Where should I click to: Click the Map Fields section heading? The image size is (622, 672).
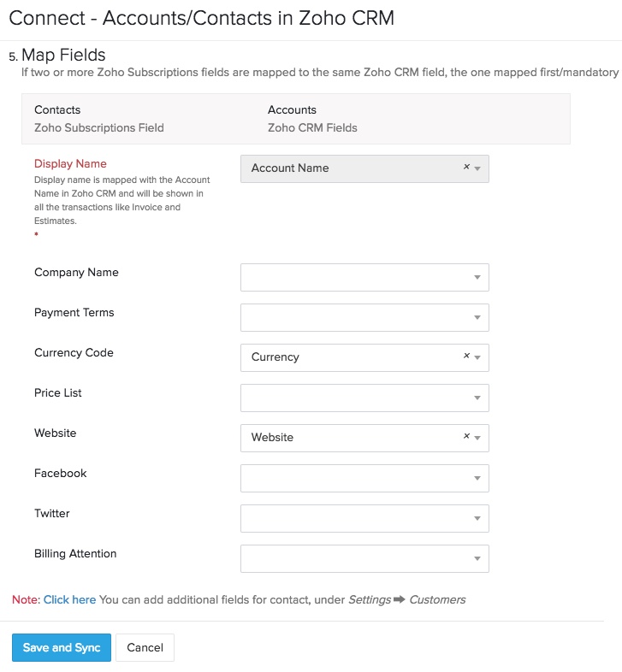point(63,56)
